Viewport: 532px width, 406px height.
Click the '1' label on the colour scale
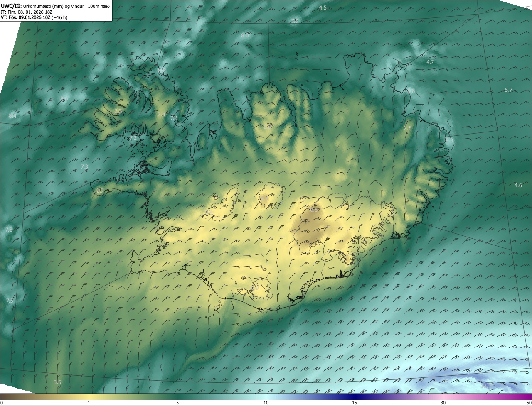89,403
